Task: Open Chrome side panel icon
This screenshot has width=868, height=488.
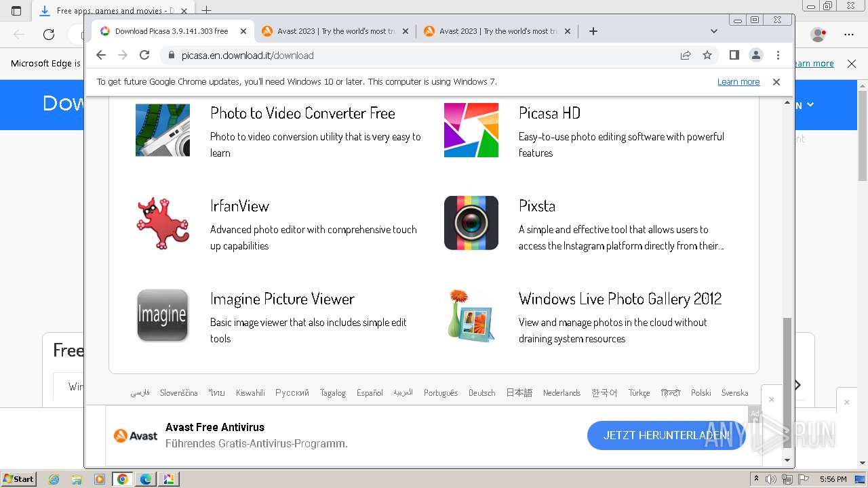Action: [x=734, y=55]
